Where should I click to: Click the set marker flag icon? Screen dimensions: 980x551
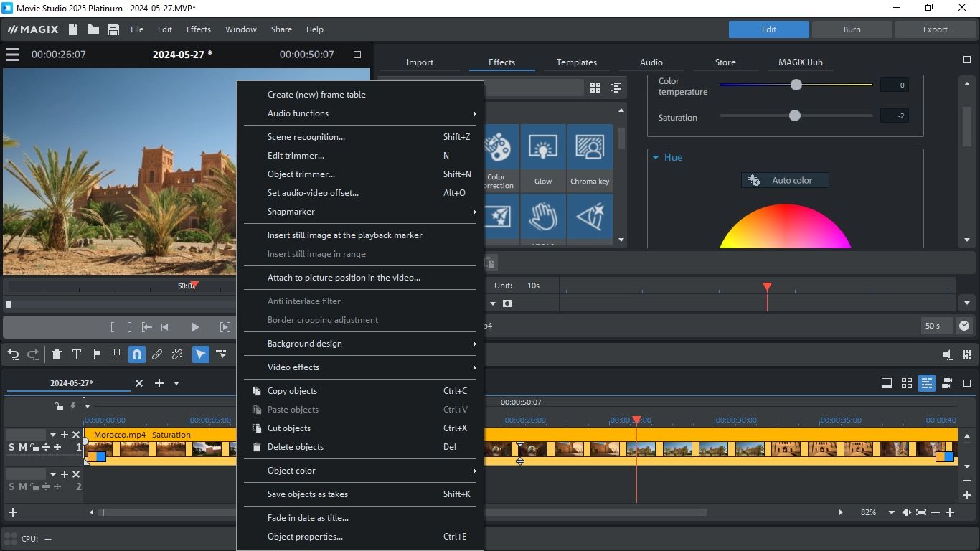tap(96, 354)
